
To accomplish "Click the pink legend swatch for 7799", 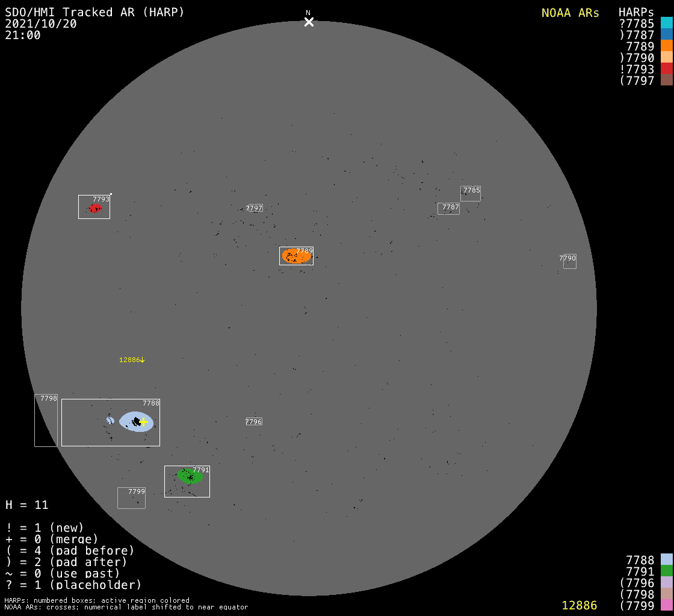I will coord(666,605).
